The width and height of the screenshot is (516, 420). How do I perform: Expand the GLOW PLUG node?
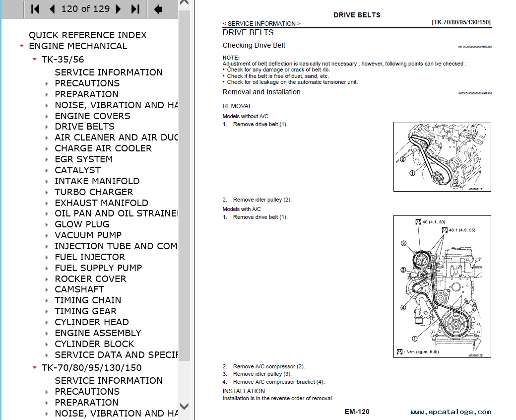47,224
